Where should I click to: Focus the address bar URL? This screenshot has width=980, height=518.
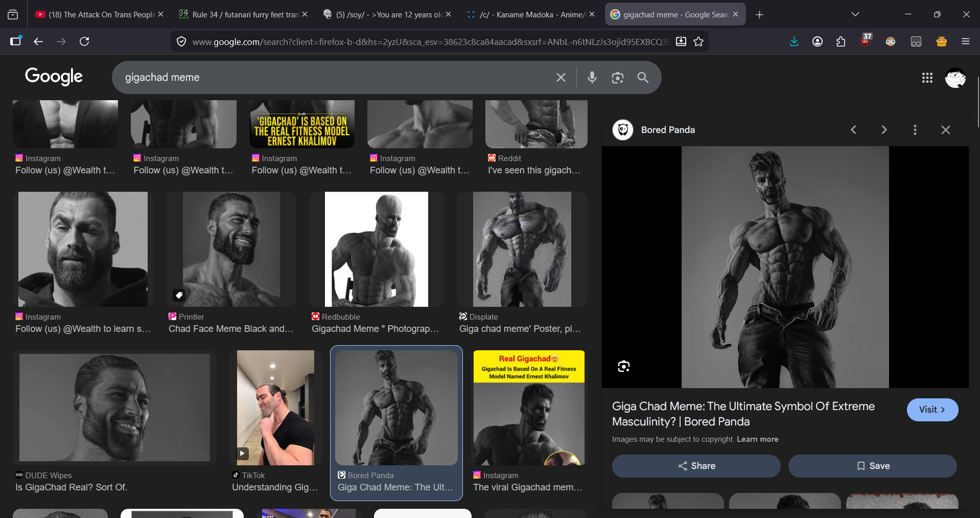[x=432, y=41]
